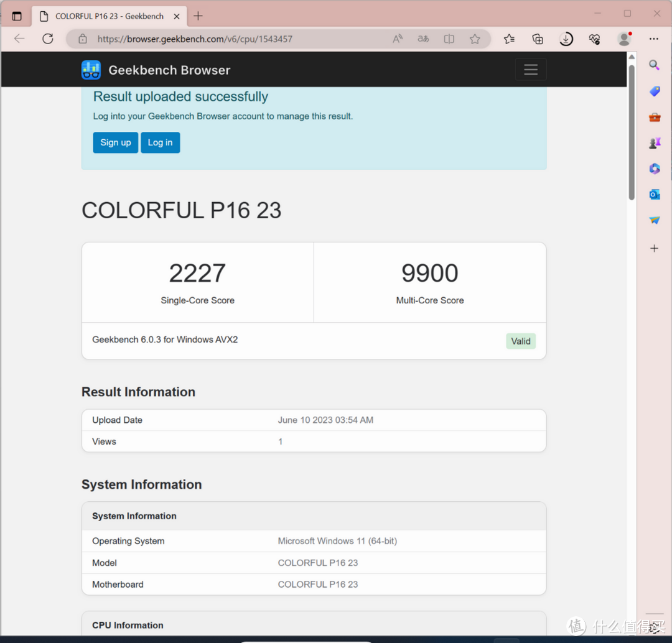Add this page to favorites
This screenshot has height=643, width=672.
[x=475, y=39]
